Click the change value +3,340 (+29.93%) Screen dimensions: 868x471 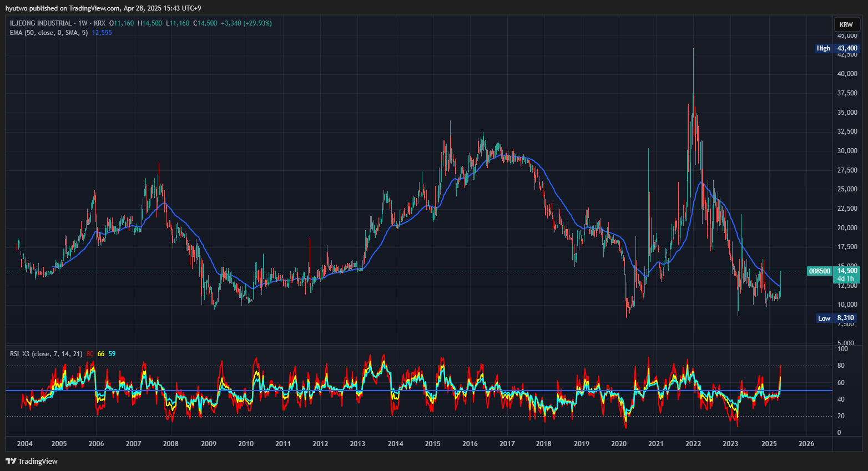pos(246,23)
